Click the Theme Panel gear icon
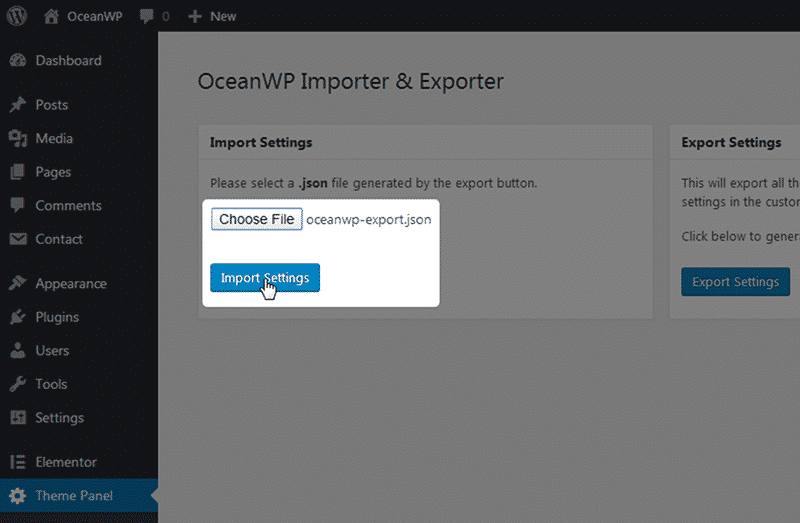The width and height of the screenshot is (800, 523). [18, 495]
